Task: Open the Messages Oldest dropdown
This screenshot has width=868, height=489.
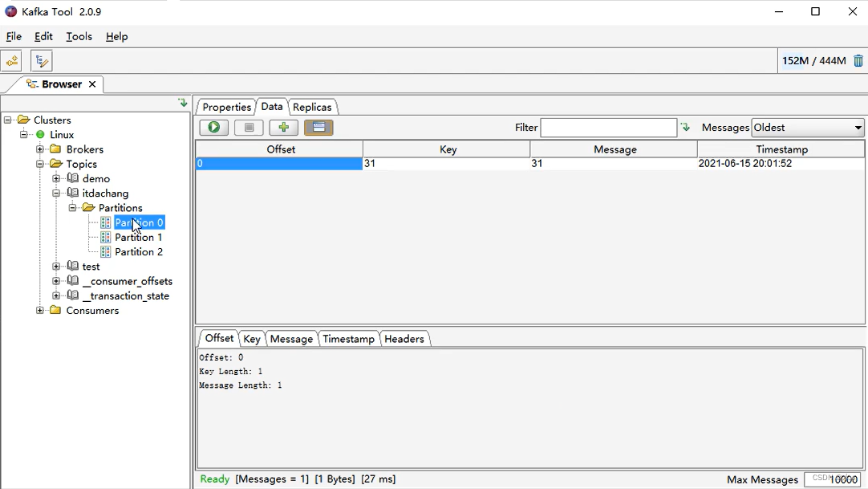Action: [808, 128]
